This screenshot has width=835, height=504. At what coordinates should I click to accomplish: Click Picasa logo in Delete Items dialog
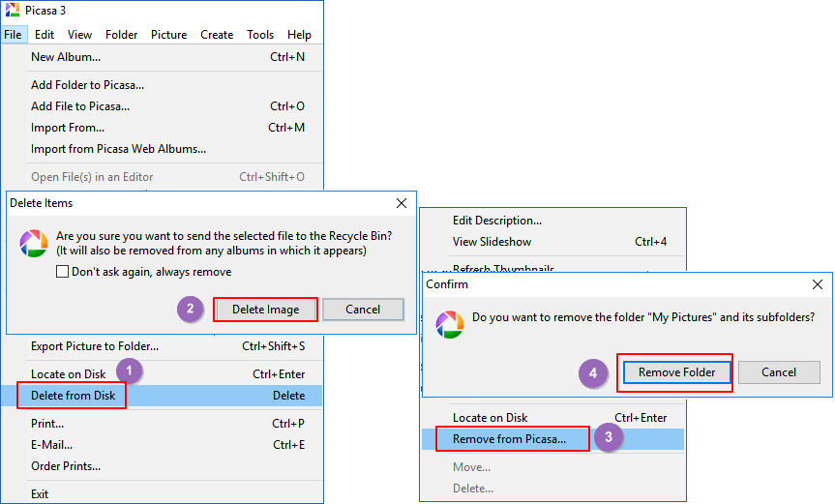click(33, 244)
